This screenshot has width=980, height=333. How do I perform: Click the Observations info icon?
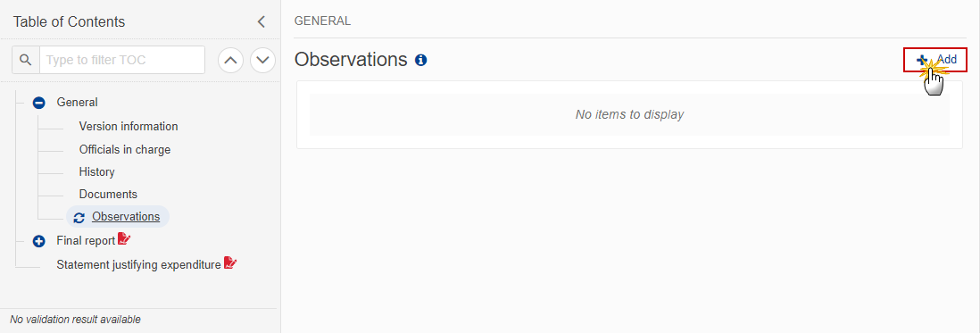(420, 60)
